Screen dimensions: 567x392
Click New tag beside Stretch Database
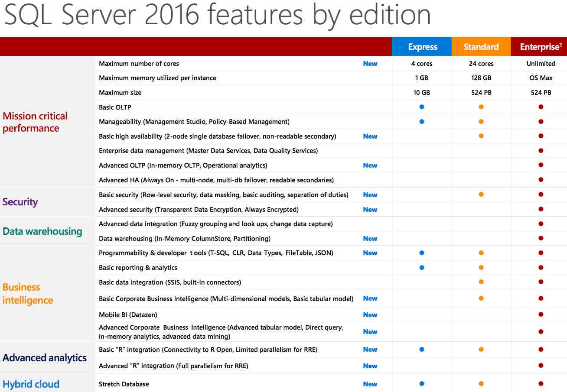click(x=370, y=384)
